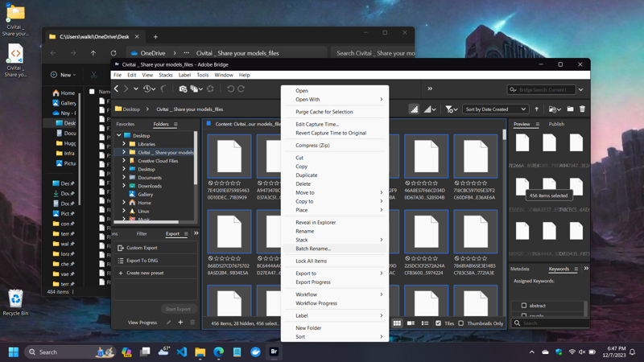Click Create new preset
The width and height of the screenshot is (644, 362).
click(155, 273)
